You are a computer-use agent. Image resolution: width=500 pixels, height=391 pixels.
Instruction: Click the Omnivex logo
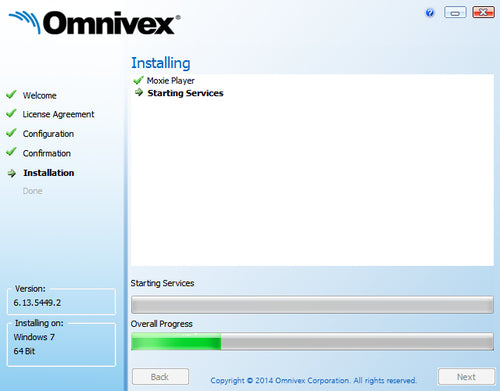95,22
